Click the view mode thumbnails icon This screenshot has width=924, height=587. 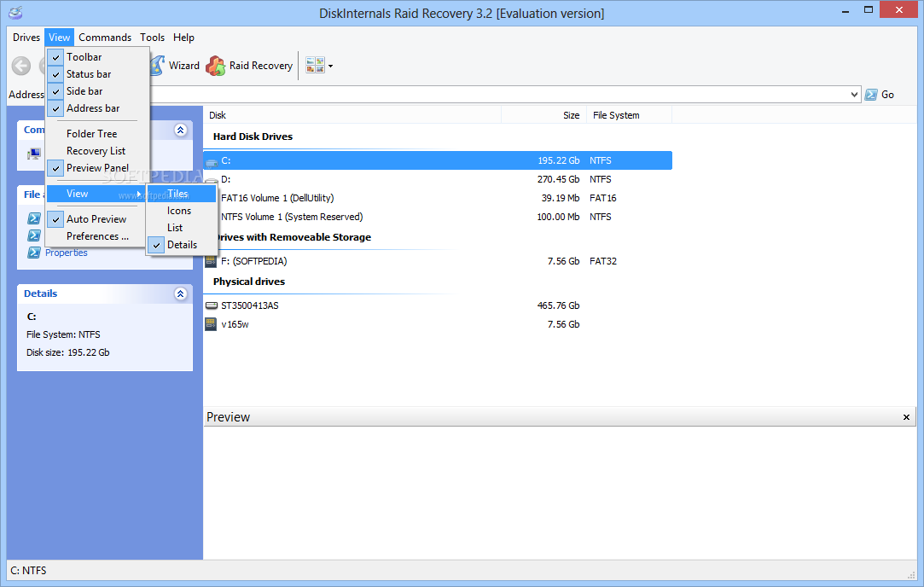(316, 66)
